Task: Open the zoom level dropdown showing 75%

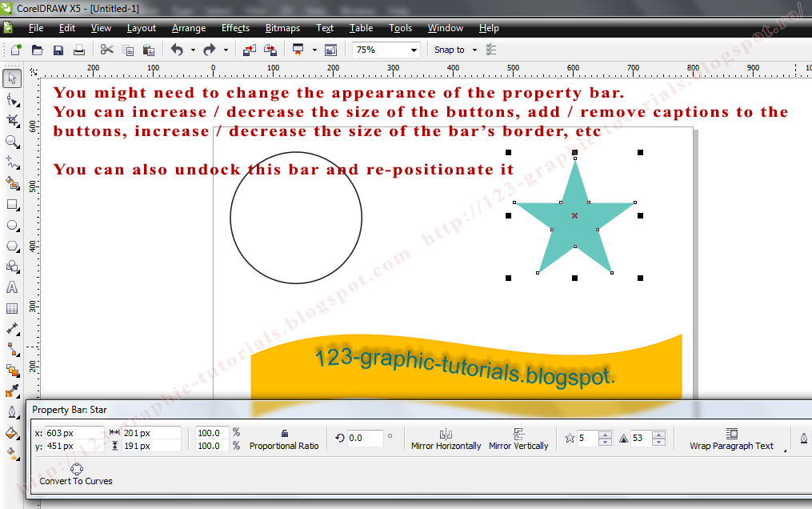Action: [415, 49]
